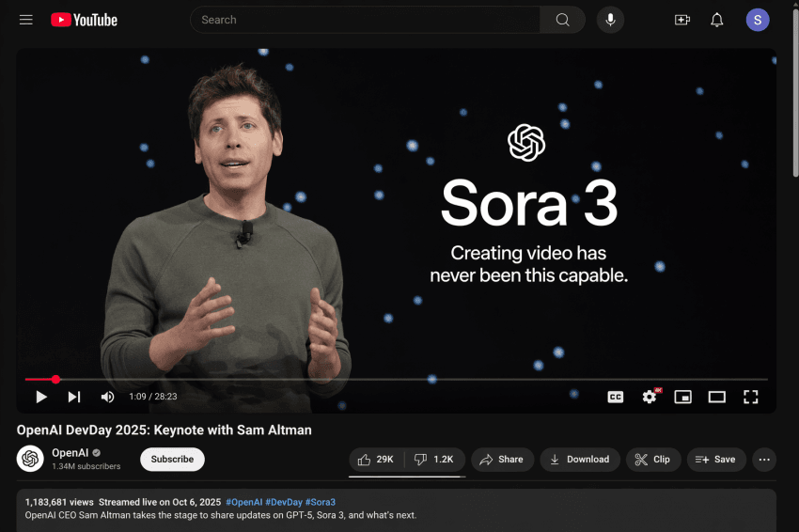Image resolution: width=799 pixels, height=532 pixels.
Task: Open the hamburger guide menu
Action: coord(26,20)
